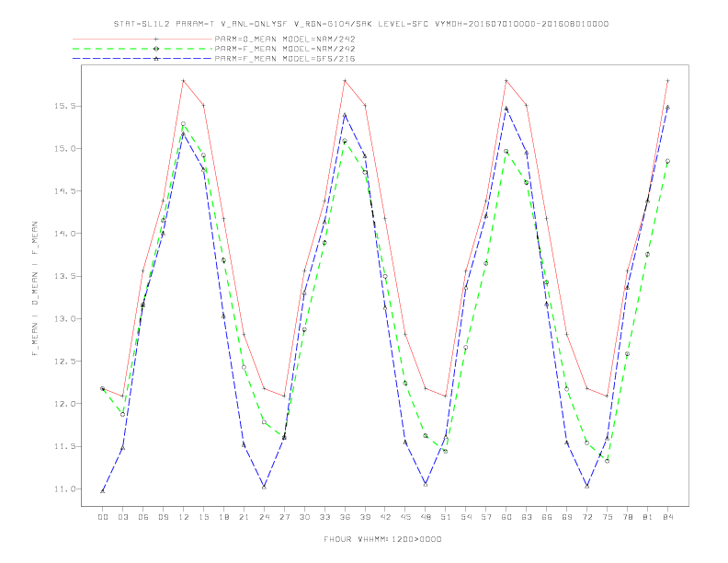Click x-axis tick label 69
This screenshot has height=563, width=728.
point(567,517)
